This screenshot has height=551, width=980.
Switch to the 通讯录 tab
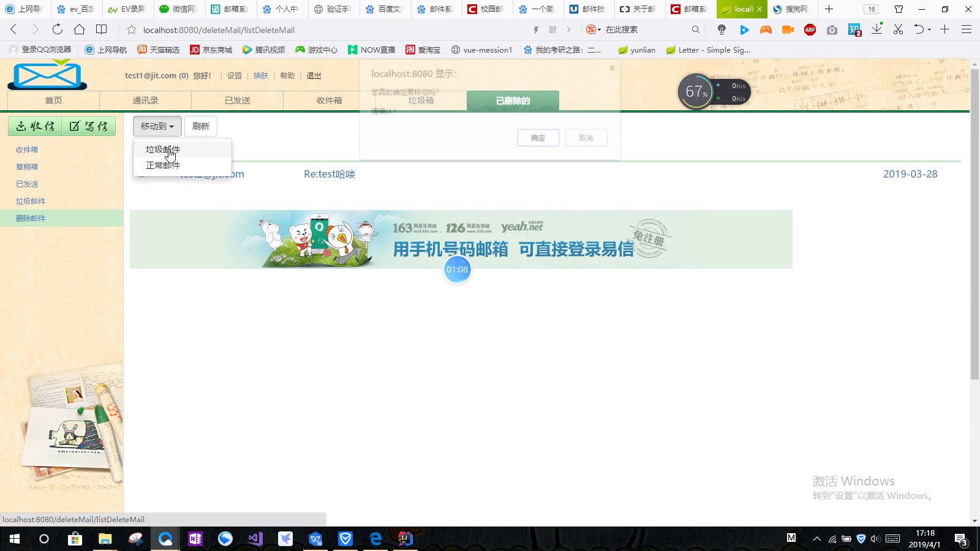[x=145, y=100]
